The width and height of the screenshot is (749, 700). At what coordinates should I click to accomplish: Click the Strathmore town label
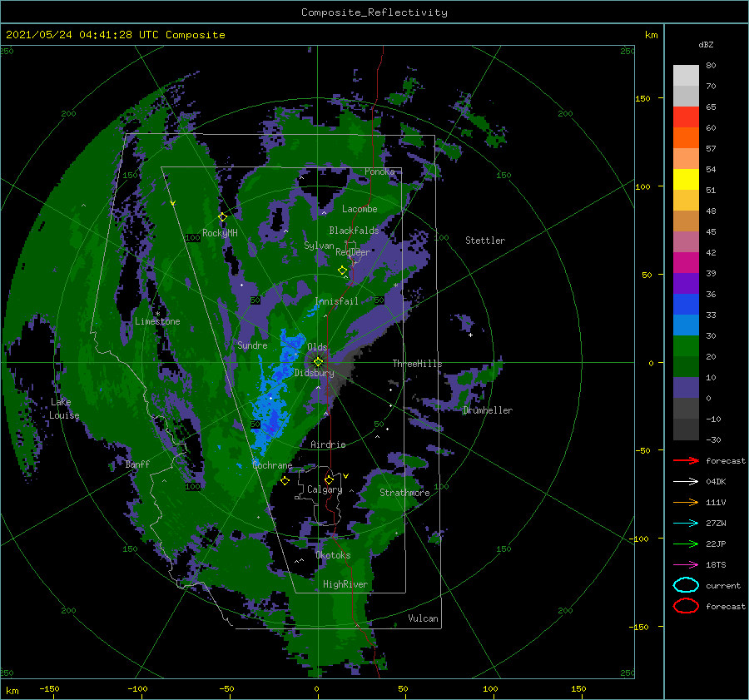[x=404, y=493]
